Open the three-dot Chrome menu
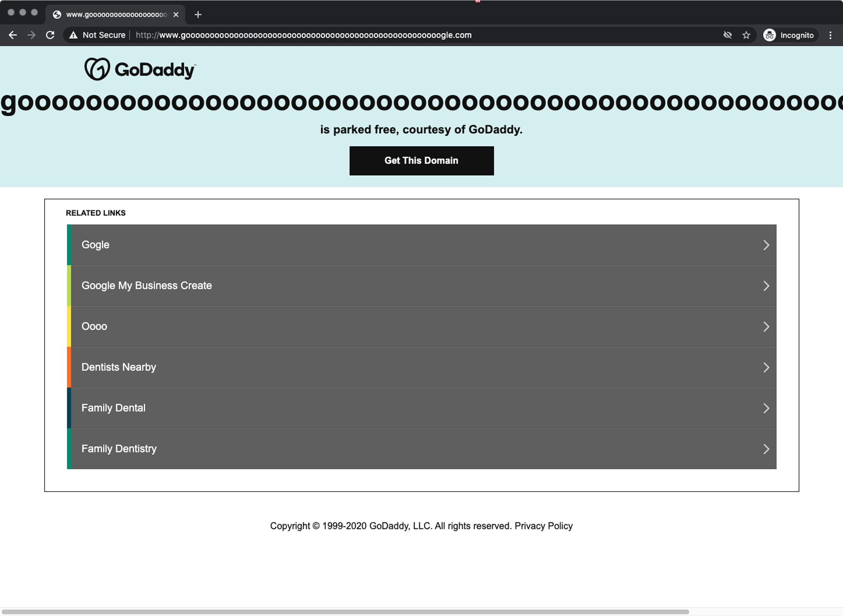The height and width of the screenshot is (616, 843). [x=830, y=35]
